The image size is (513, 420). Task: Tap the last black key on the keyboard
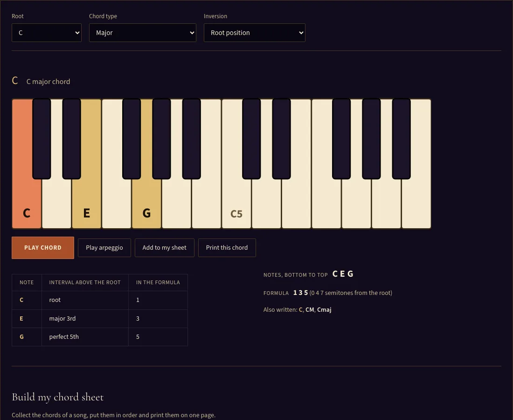coord(402,139)
